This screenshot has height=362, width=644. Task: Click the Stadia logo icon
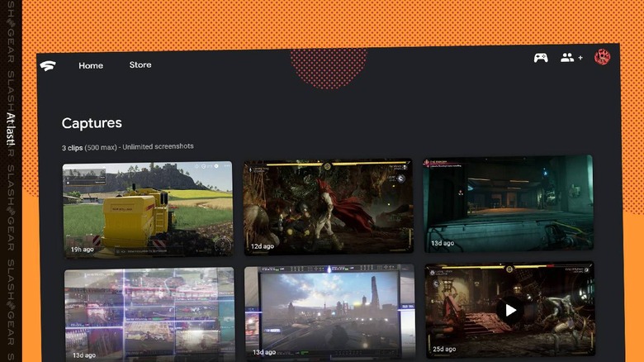48,65
